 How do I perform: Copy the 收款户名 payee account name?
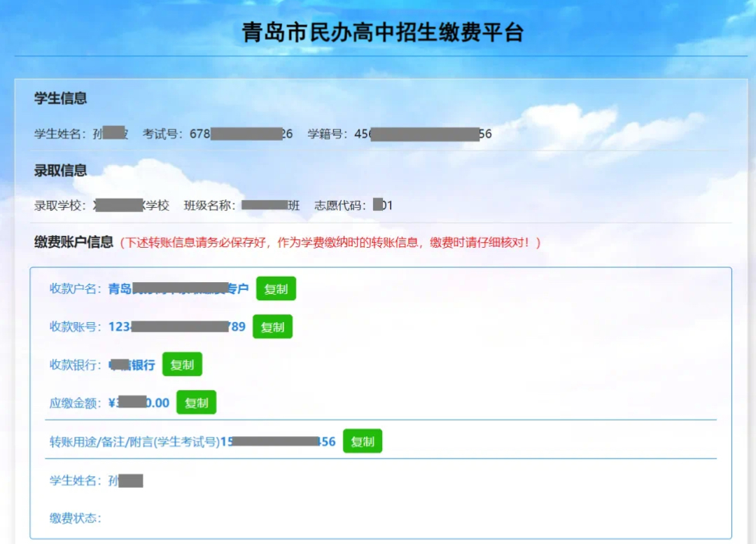tap(276, 289)
